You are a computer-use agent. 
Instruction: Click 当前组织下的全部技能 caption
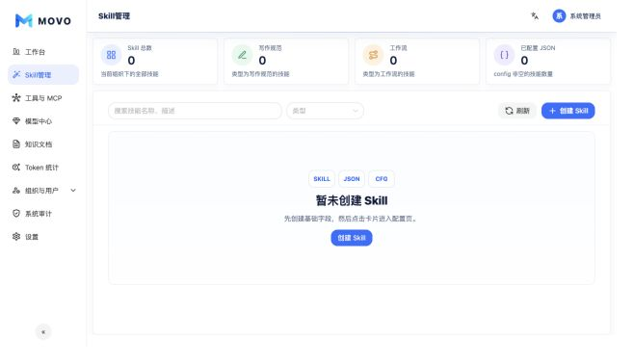point(129,74)
